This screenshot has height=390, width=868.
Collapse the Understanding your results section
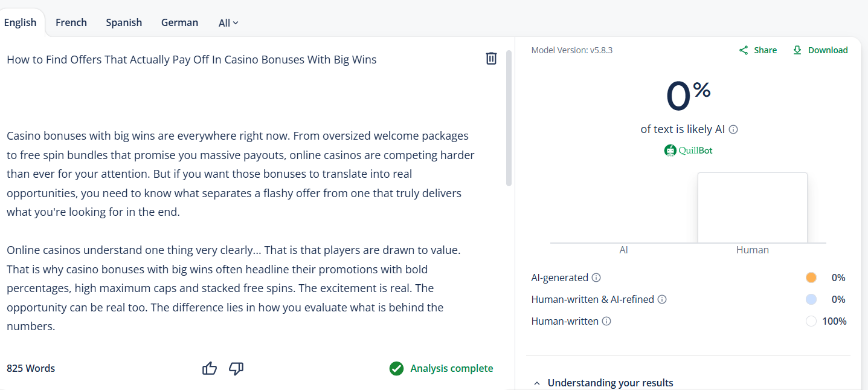(x=536, y=383)
